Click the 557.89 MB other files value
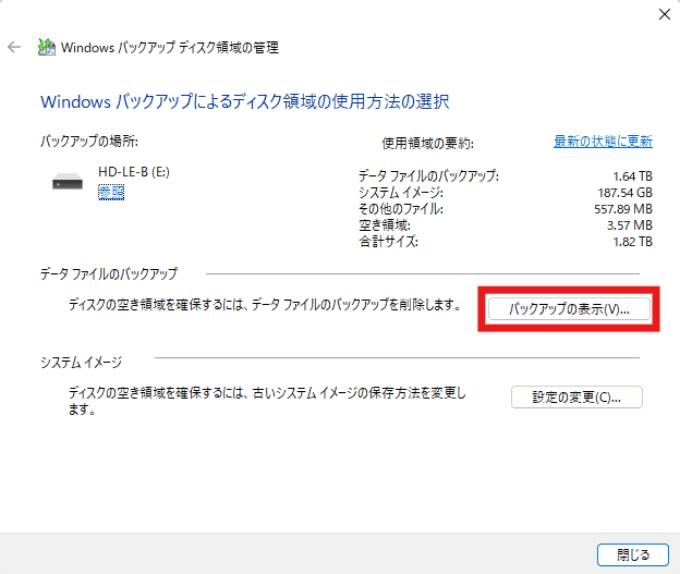 pos(623,209)
